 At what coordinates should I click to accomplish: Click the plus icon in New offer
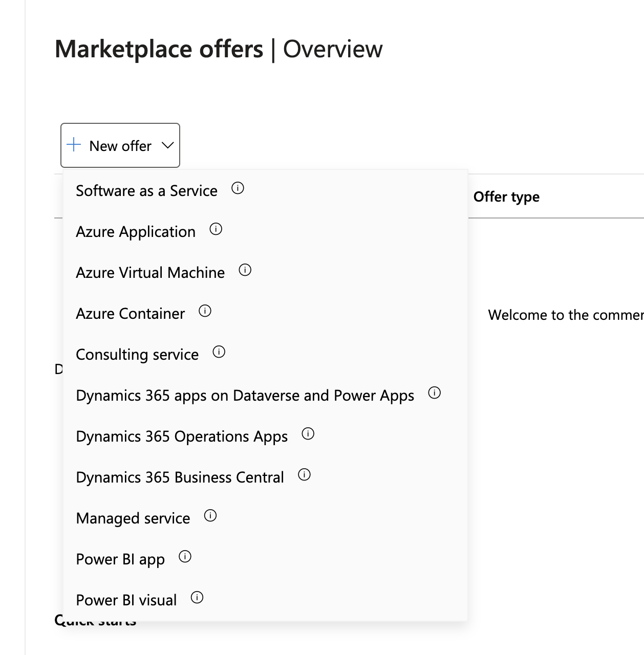74,145
